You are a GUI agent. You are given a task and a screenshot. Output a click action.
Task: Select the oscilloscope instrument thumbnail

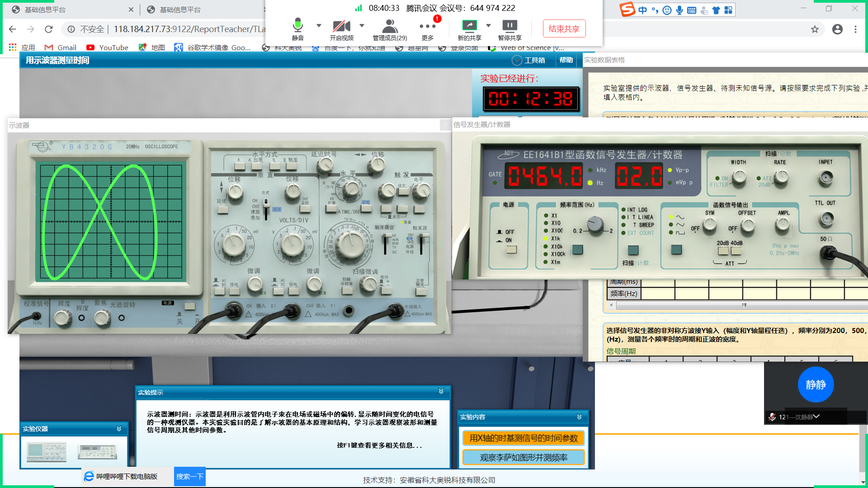coord(47,451)
